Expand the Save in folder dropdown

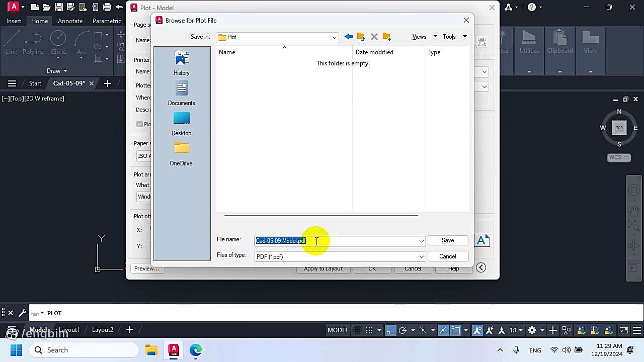(x=334, y=37)
